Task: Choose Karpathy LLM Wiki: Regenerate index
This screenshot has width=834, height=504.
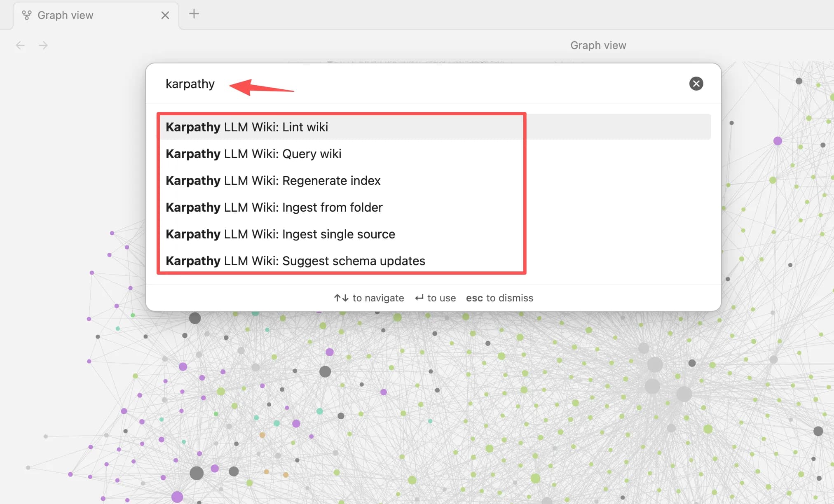Action: coord(433,180)
